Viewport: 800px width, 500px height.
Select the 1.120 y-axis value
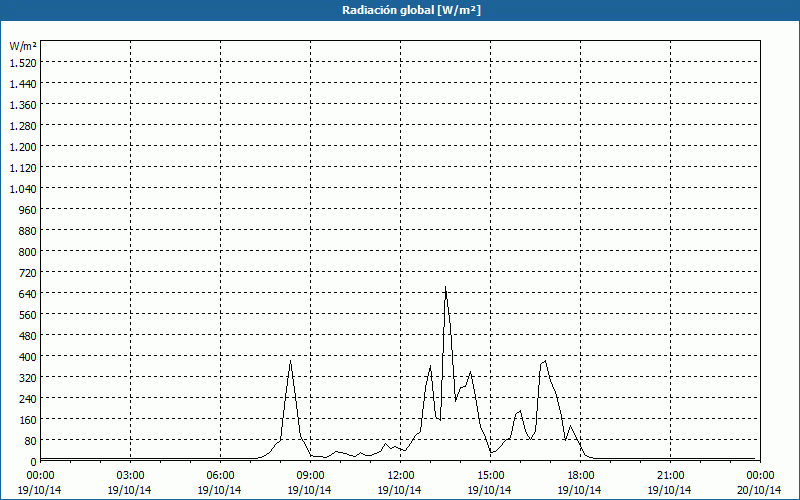point(23,168)
